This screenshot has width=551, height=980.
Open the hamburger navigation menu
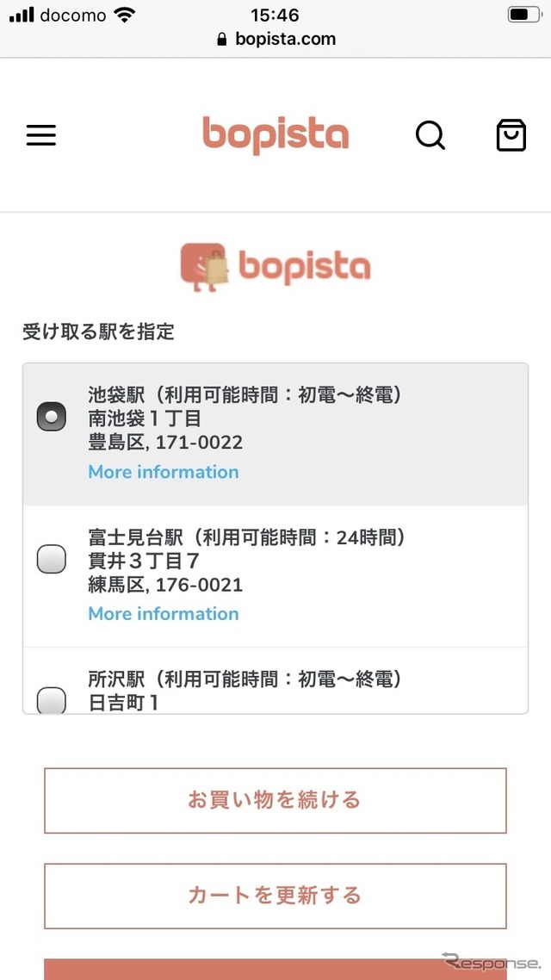[x=40, y=135]
